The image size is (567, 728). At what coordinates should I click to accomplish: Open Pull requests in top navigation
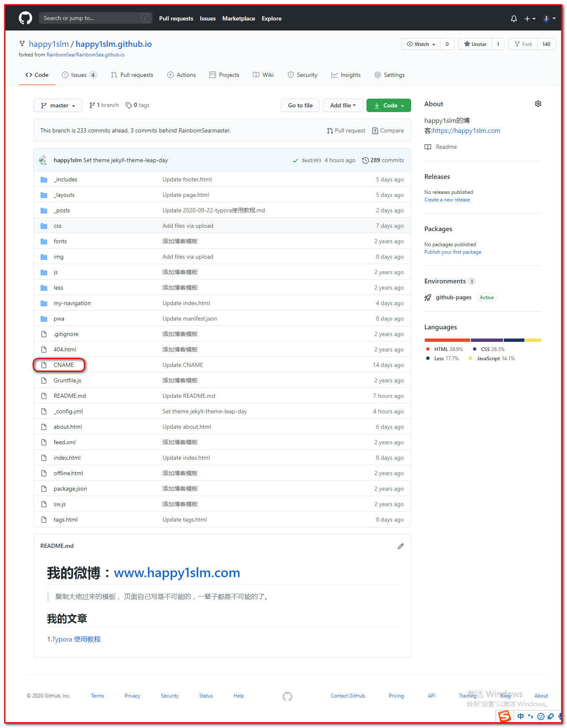pyautogui.click(x=176, y=18)
